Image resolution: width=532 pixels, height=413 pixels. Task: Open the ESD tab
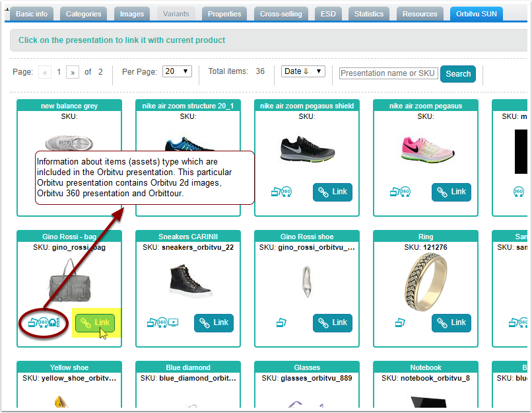pos(328,14)
